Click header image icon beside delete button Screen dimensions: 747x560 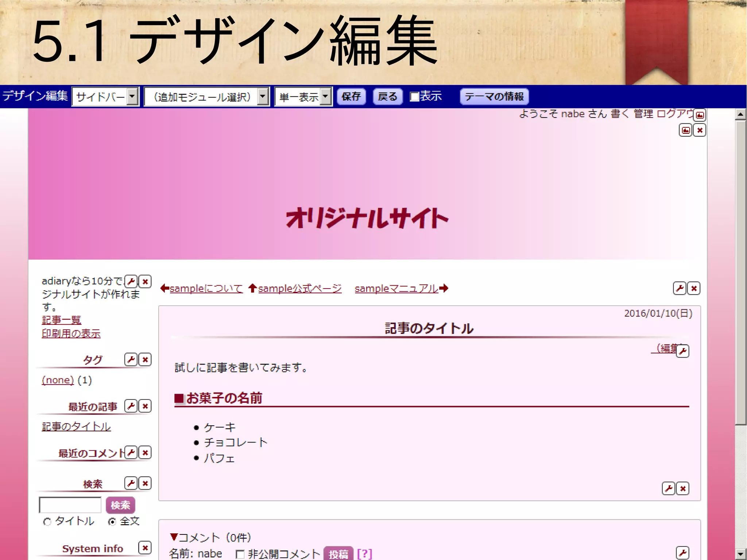click(686, 130)
